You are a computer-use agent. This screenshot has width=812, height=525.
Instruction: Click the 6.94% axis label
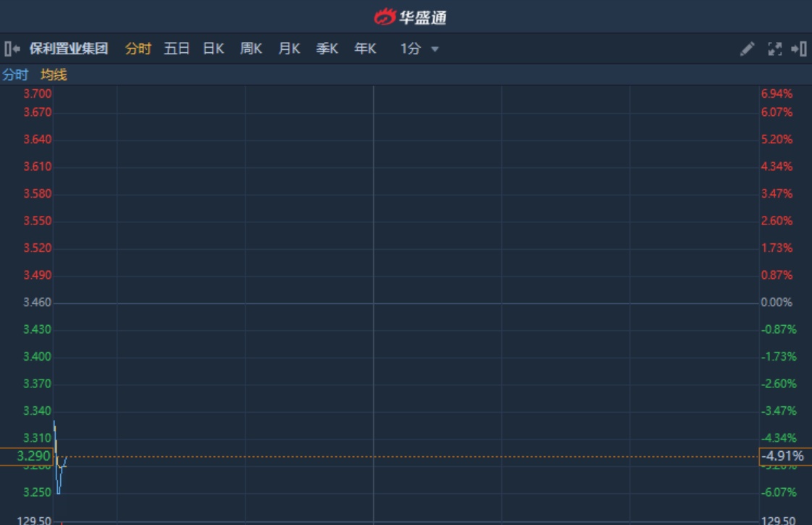click(777, 93)
